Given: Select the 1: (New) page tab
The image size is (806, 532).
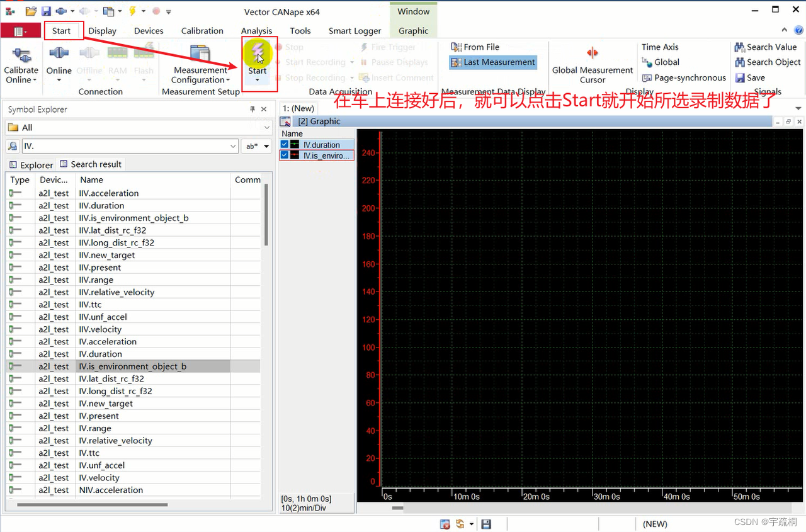Looking at the screenshot, I should pos(298,108).
